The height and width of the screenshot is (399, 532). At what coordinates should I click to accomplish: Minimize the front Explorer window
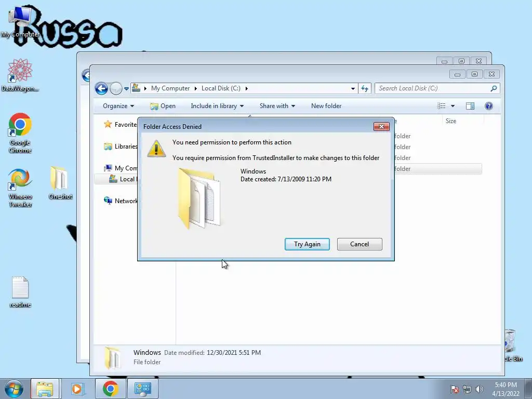coord(457,74)
